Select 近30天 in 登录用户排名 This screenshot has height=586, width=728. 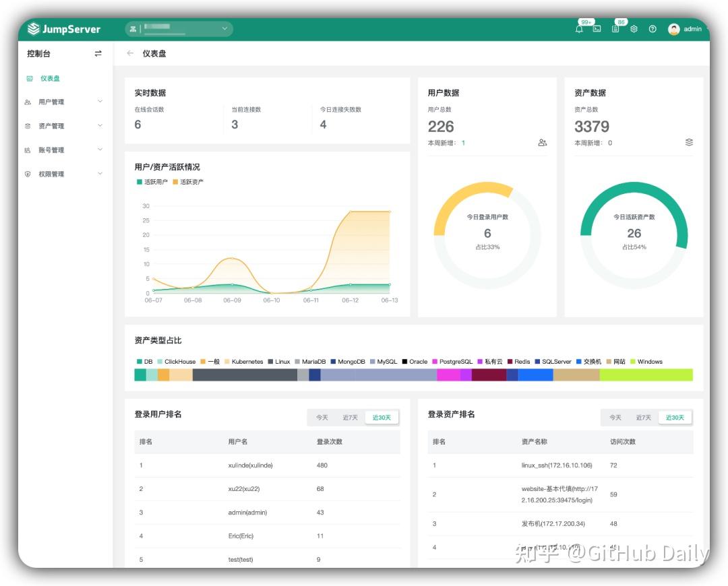click(381, 418)
